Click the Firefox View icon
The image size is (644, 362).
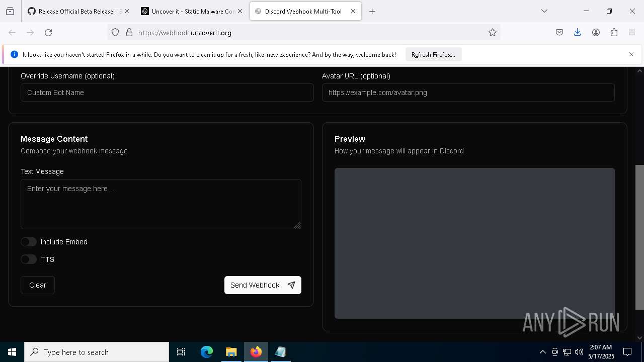click(x=10, y=11)
